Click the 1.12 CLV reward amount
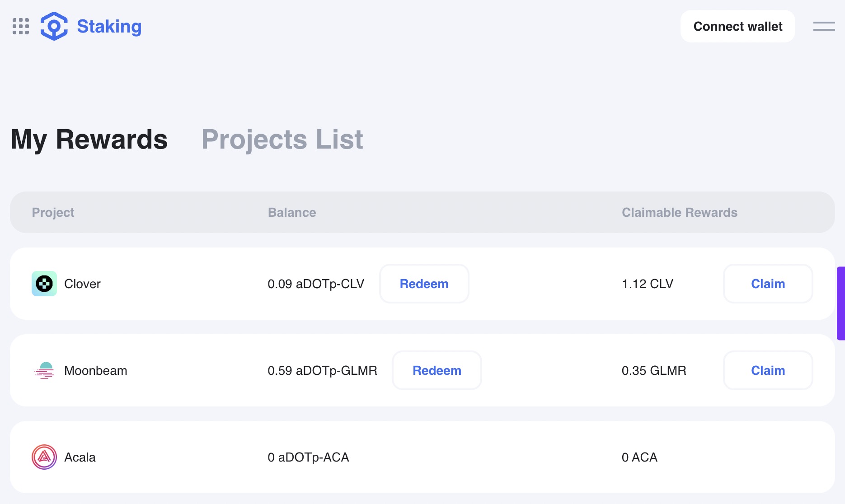 [x=648, y=284]
